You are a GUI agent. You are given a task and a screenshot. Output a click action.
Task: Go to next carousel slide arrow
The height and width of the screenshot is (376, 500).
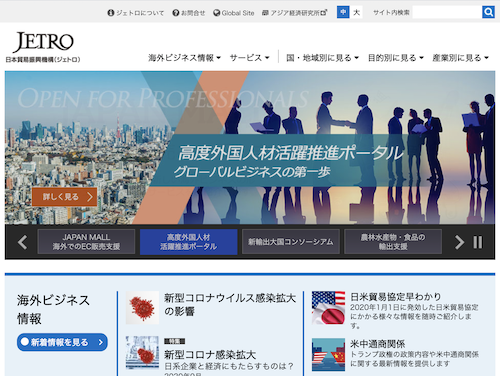(x=459, y=242)
